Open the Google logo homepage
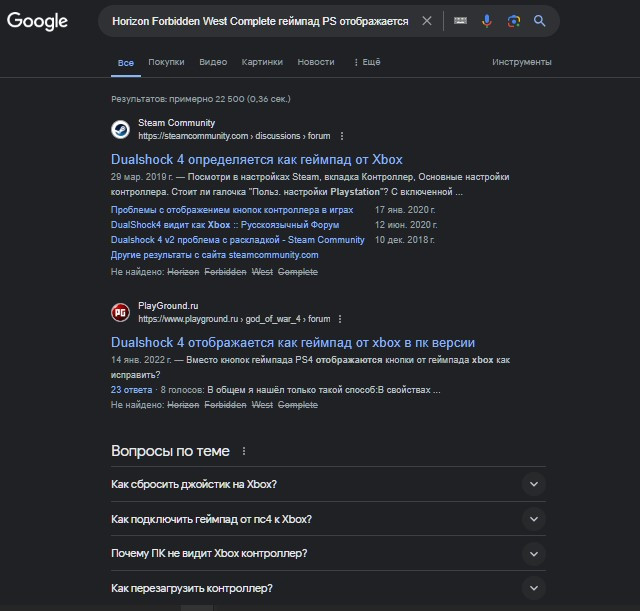This screenshot has height=611, width=640. tap(37, 21)
